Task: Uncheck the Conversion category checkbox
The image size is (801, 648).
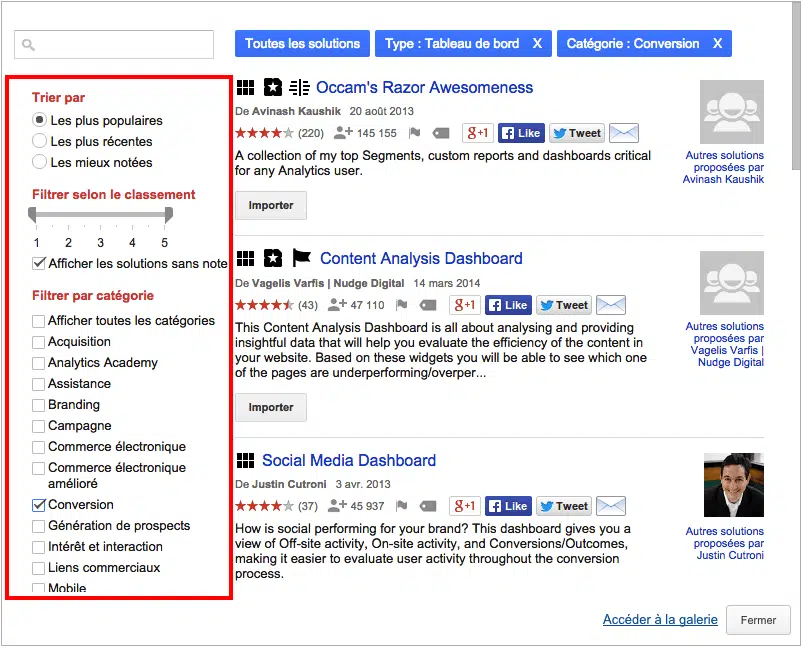Action: pyautogui.click(x=39, y=505)
